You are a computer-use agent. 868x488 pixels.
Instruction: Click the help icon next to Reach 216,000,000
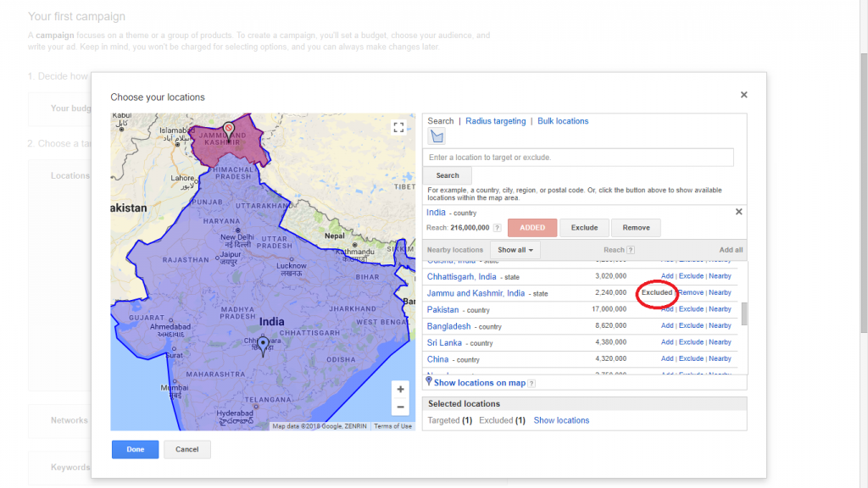tap(497, 228)
